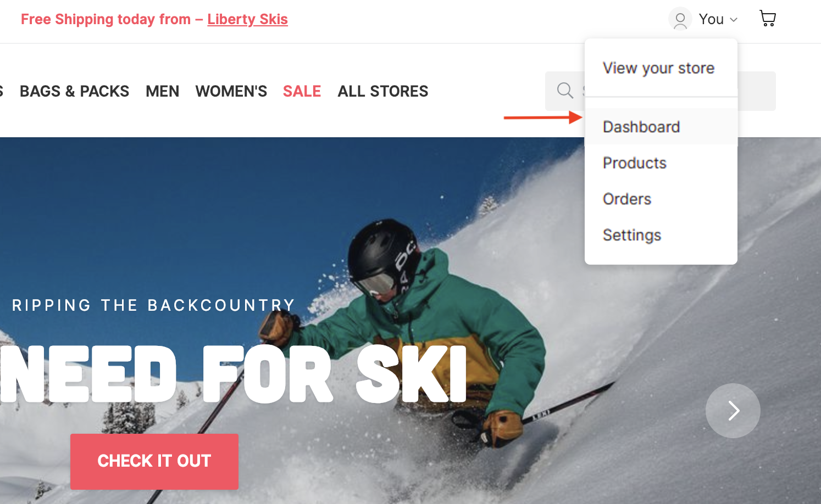Viewport: 821px width, 504px height.
Task: Open the You account menu label
Action: pyautogui.click(x=711, y=19)
